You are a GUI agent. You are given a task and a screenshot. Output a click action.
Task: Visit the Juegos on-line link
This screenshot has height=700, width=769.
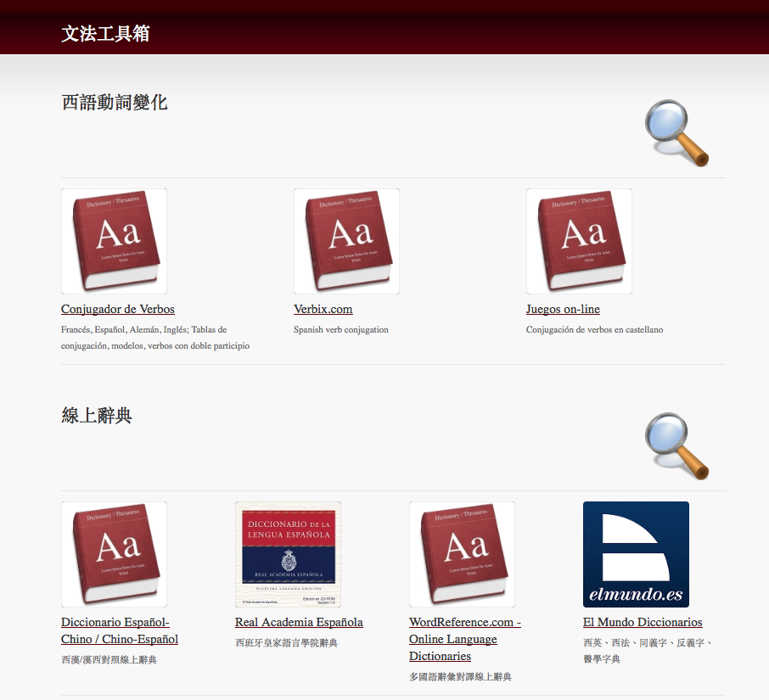[563, 309]
